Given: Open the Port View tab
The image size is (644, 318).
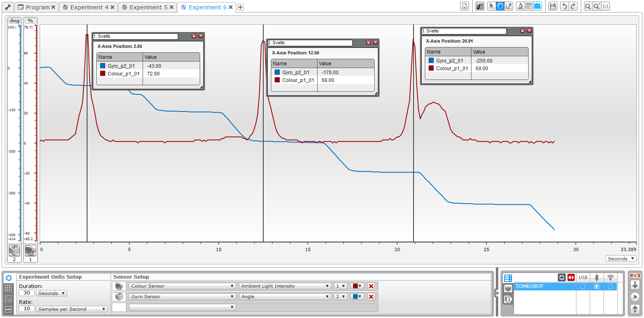Looking at the screenshot, I should tap(508, 288).
